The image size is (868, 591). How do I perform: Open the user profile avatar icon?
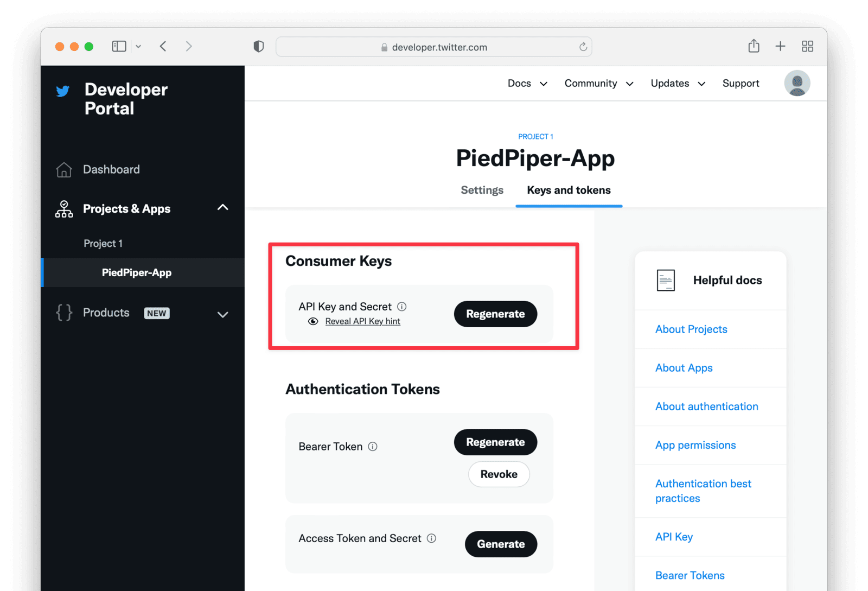point(797,83)
